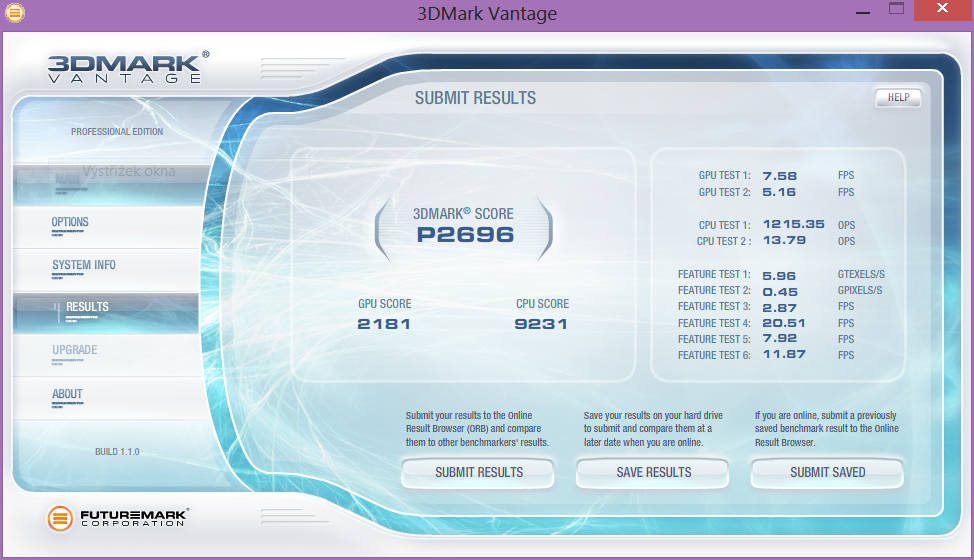
Task: Click the CPU score value 9231
Action: tap(542, 323)
